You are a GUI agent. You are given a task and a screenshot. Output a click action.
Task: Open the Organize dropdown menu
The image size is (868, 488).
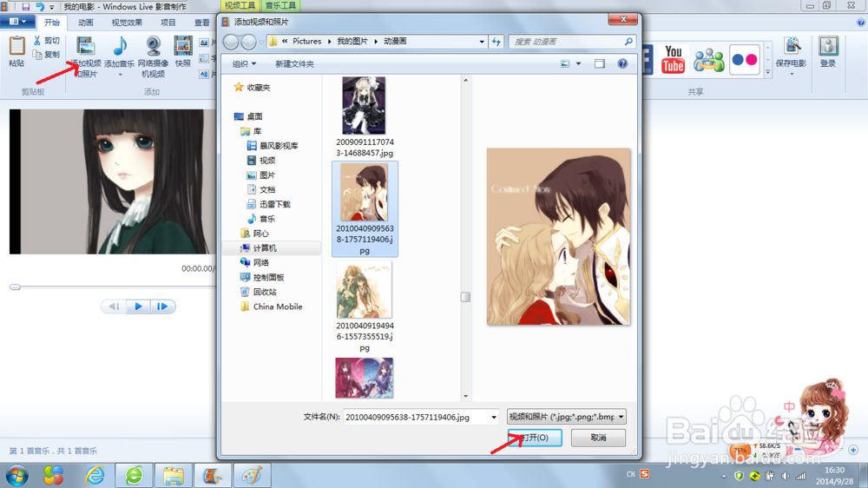pyautogui.click(x=244, y=63)
